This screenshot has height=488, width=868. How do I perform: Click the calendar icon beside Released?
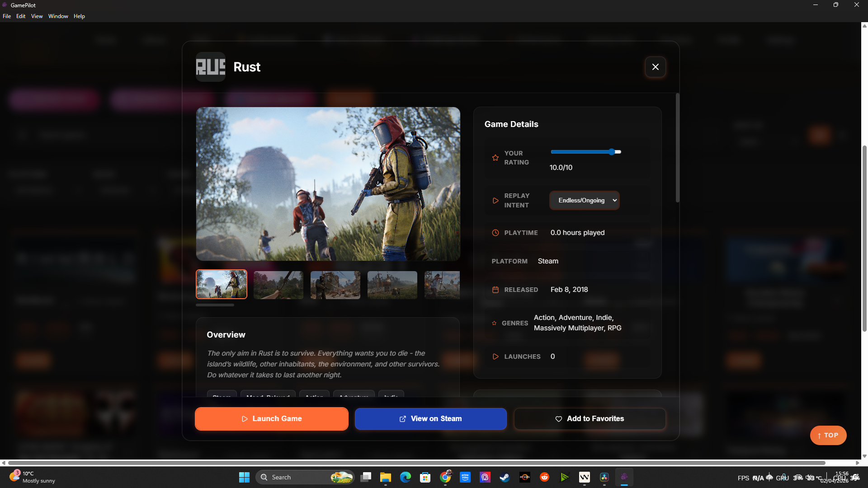pyautogui.click(x=495, y=290)
